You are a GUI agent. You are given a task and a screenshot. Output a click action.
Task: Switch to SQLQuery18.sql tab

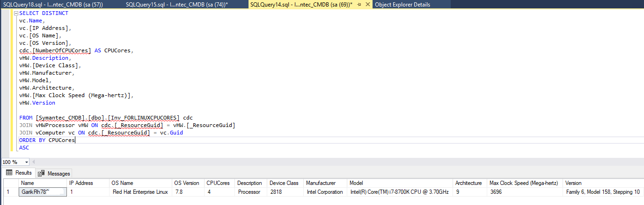pos(53,5)
